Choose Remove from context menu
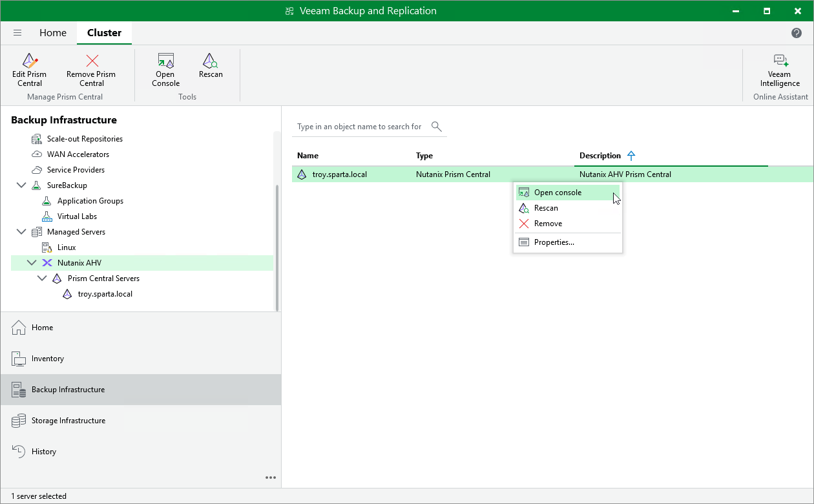This screenshot has height=504, width=814. [568, 224]
